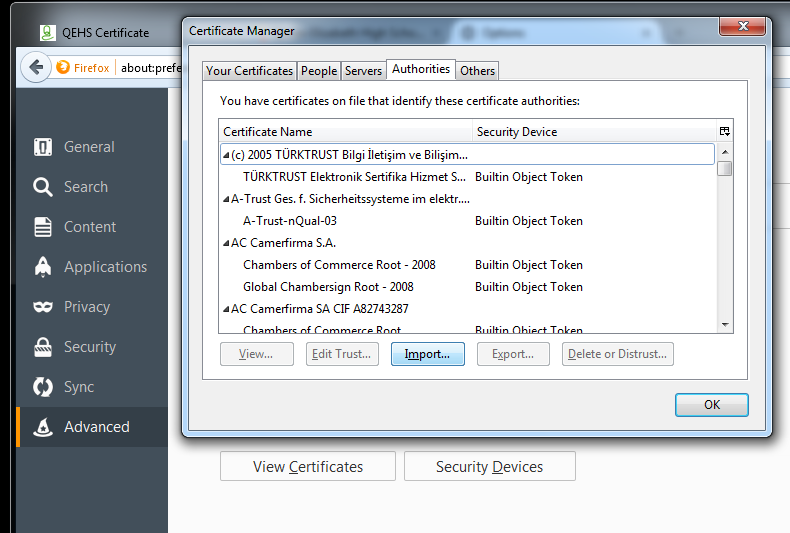Open Privacy preferences mask icon
This screenshot has width=790, height=533.
pyautogui.click(x=43, y=307)
